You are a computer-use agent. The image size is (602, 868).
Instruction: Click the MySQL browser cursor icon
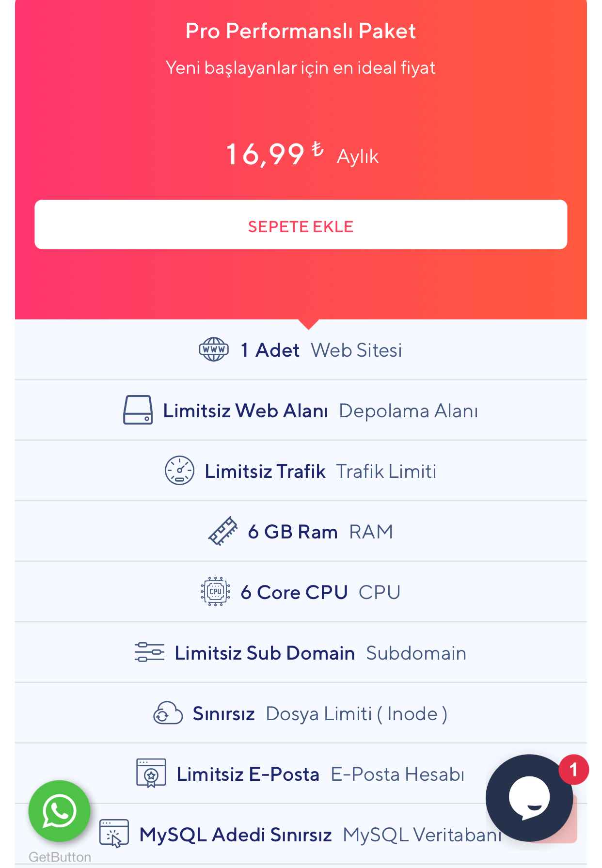point(114,834)
